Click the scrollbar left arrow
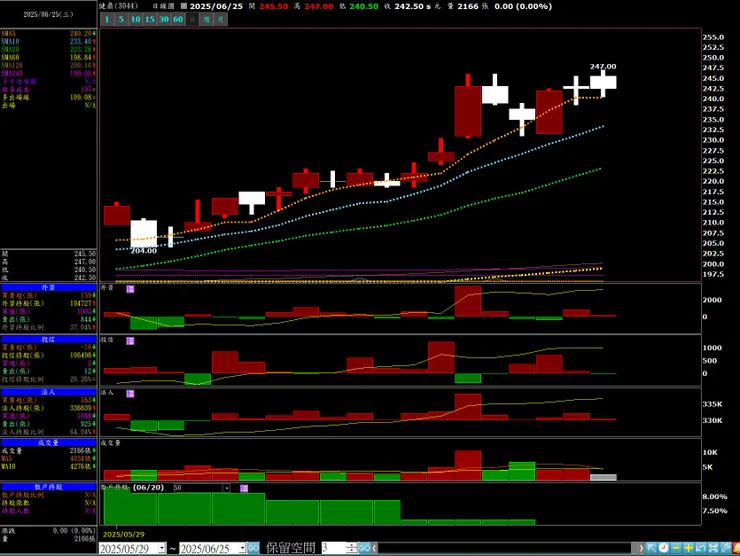The width and height of the screenshot is (740, 556). 374,548
